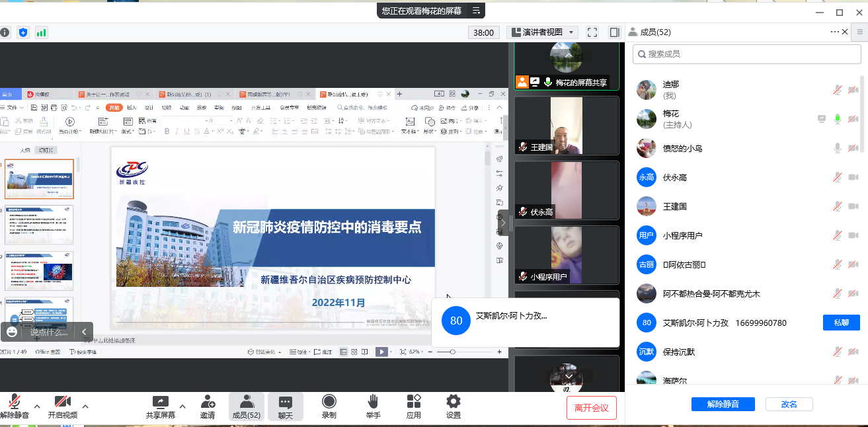Toggle the Members 成员(52) panel
868x427 pixels.
coord(246,407)
